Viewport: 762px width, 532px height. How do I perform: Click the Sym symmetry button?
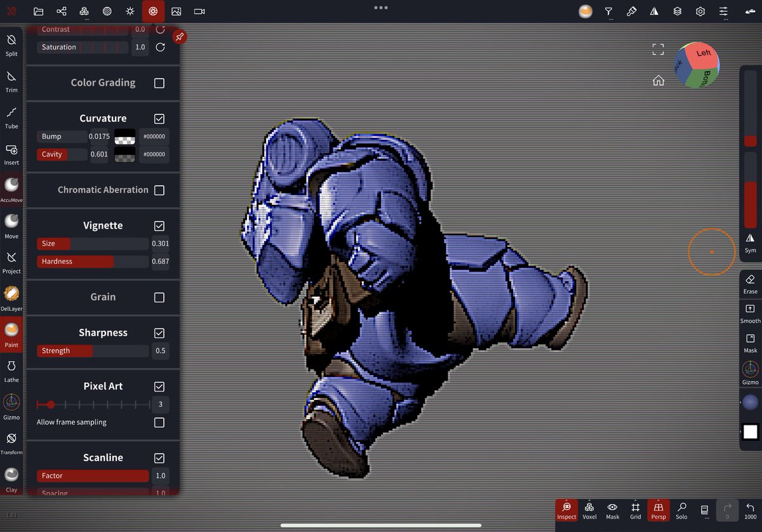pyautogui.click(x=751, y=243)
